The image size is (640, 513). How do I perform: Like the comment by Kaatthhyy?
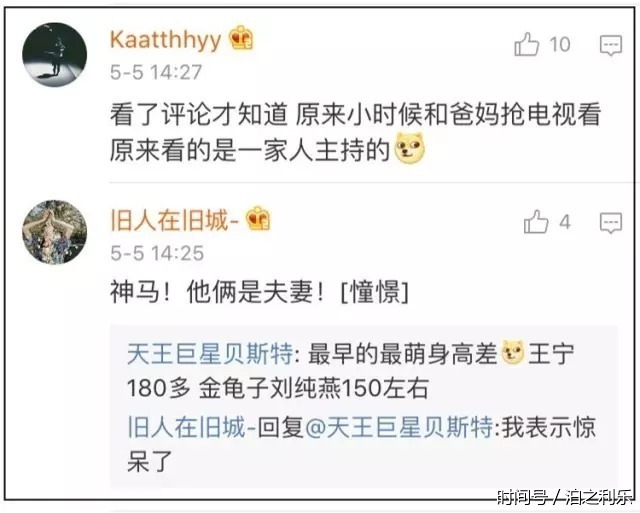tap(527, 44)
